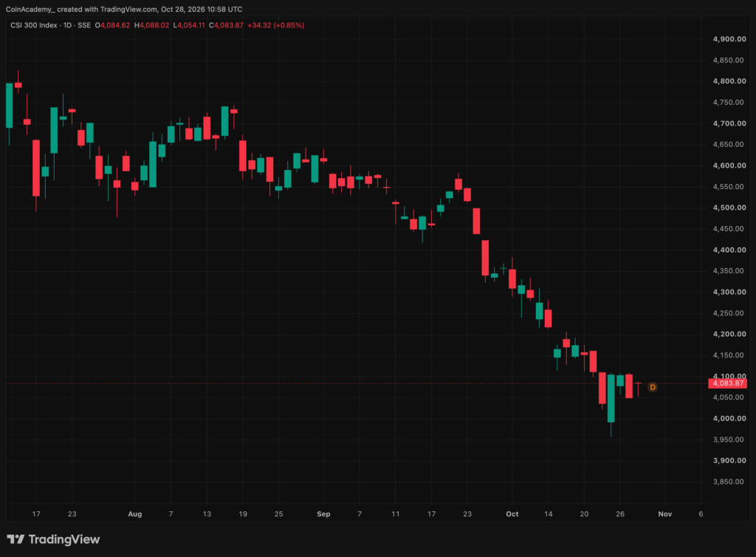756x557 pixels.
Task: Click the 4,200.00 price axis label
Action: point(729,334)
